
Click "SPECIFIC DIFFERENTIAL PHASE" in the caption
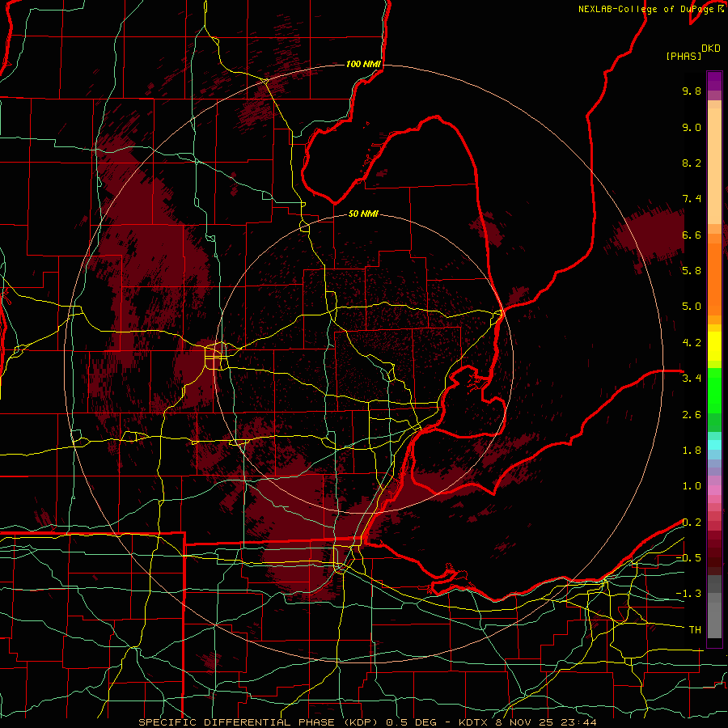tap(236, 722)
